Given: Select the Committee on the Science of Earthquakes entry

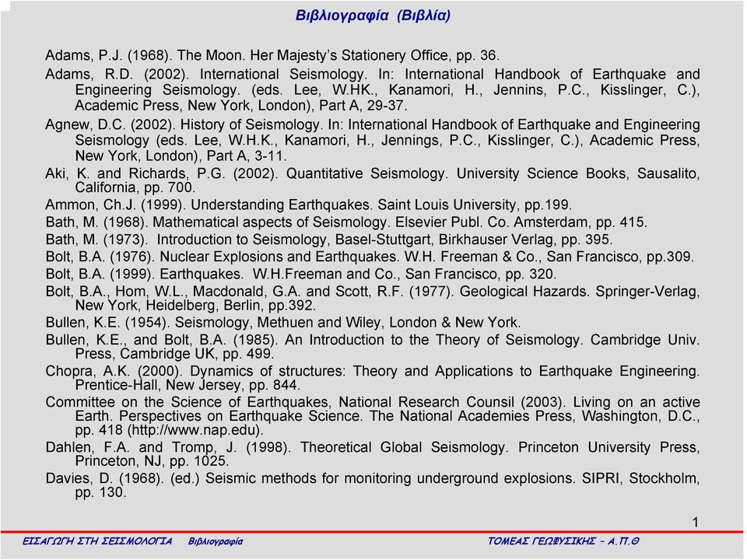Looking at the screenshot, I should pos(373,416).
